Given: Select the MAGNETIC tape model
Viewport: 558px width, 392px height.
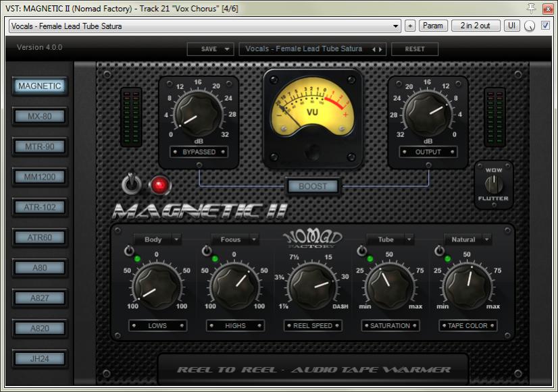Looking at the screenshot, I should (x=39, y=86).
